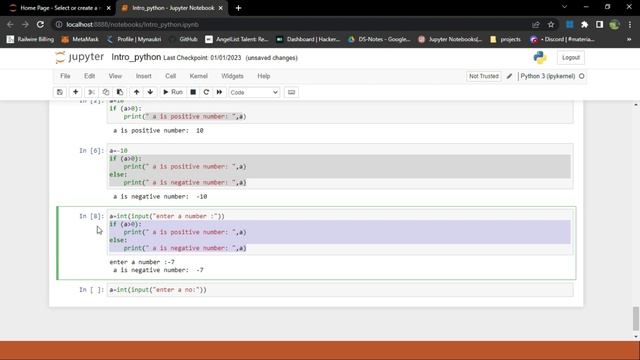Image resolution: width=640 pixels, height=360 pixels.
Task: Open the Discord bookmark
Action: (x=562, y=39)
